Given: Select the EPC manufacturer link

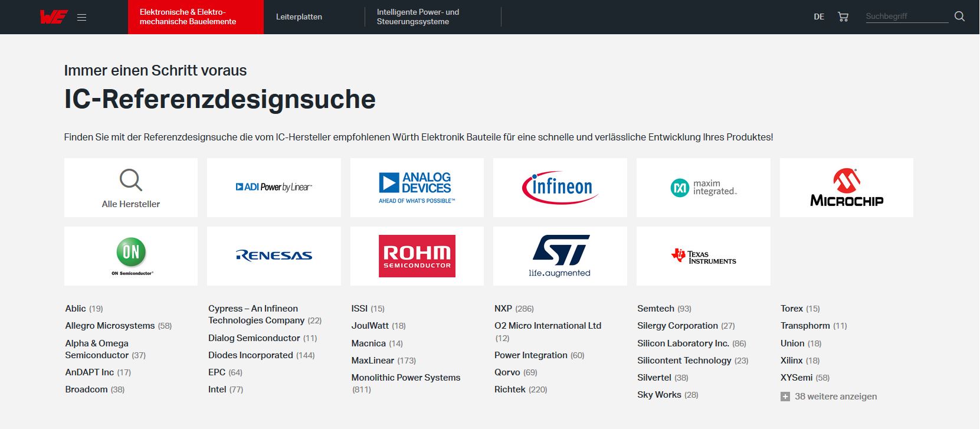Looking at the screenshot, I should (217, 372).
